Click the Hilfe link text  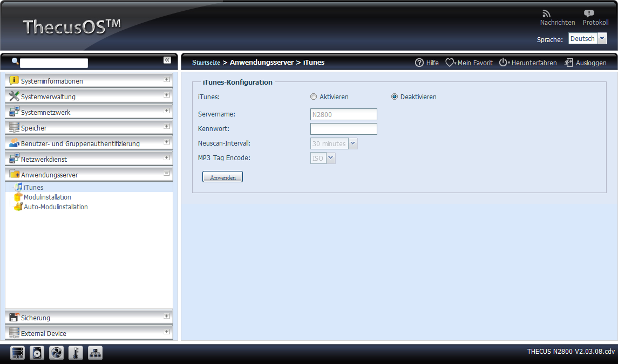pos(432,63)
